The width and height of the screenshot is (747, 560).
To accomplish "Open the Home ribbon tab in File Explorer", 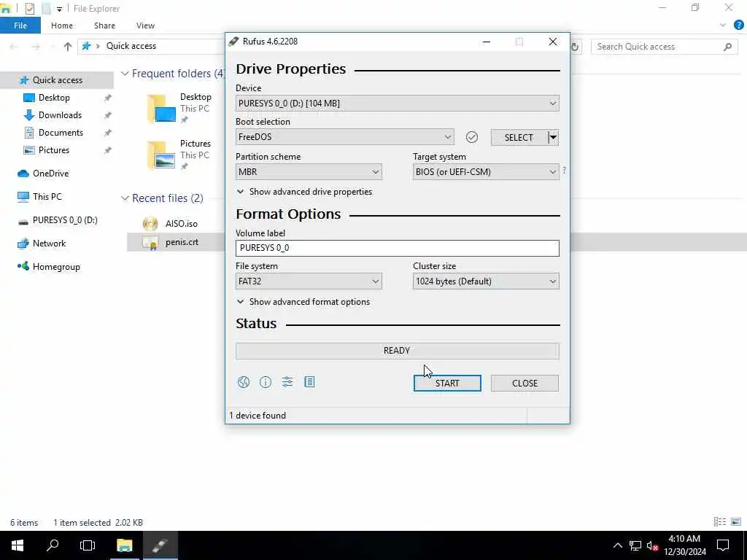I will (62, 26).
